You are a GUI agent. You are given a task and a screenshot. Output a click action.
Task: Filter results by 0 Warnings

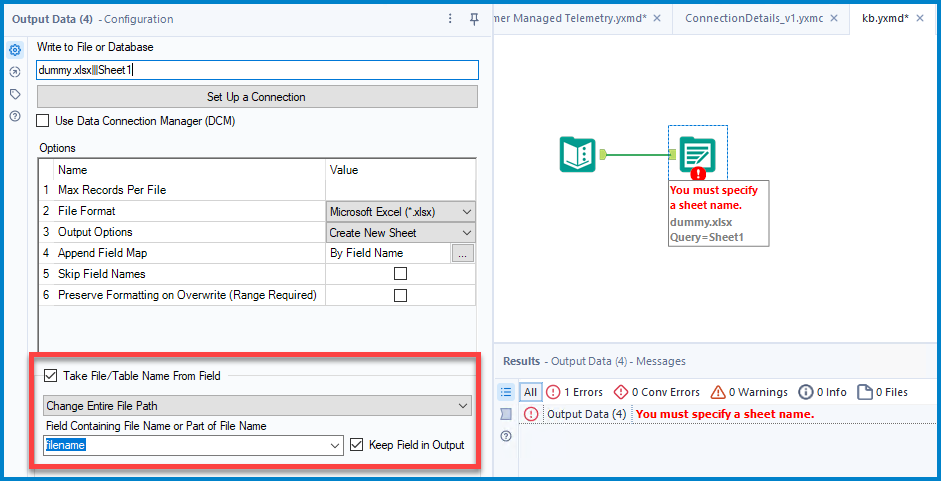pos(749,392)
